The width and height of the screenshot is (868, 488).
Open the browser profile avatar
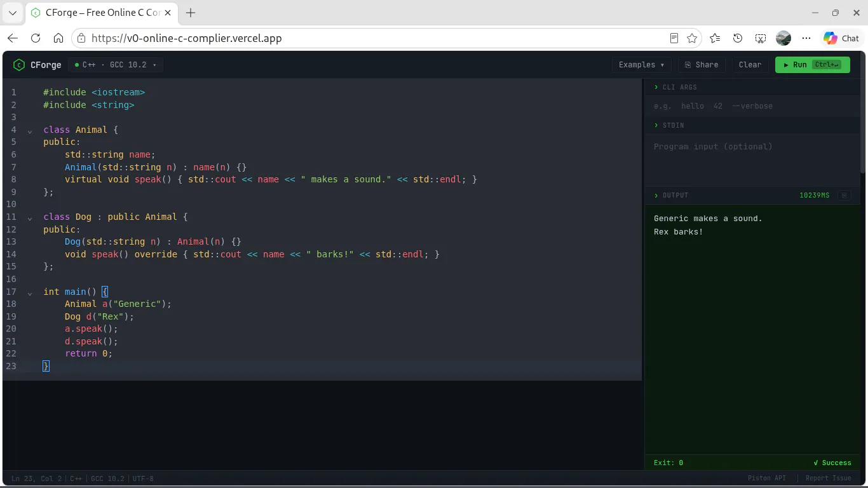tap(783, 38)
